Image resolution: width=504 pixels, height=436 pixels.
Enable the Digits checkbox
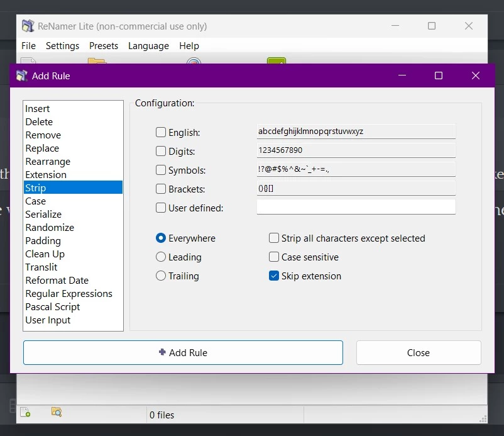coord(161,151)
